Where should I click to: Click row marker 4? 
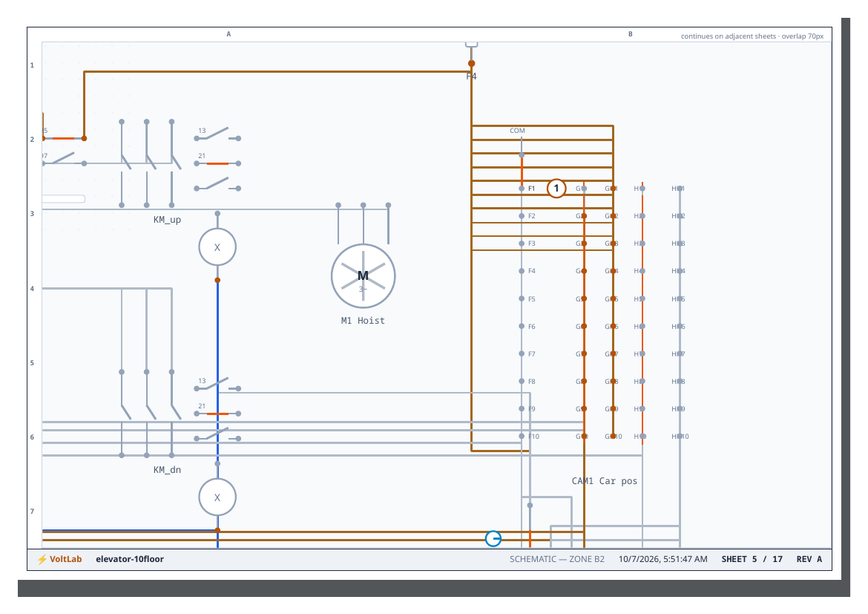[x=32, y=289]
